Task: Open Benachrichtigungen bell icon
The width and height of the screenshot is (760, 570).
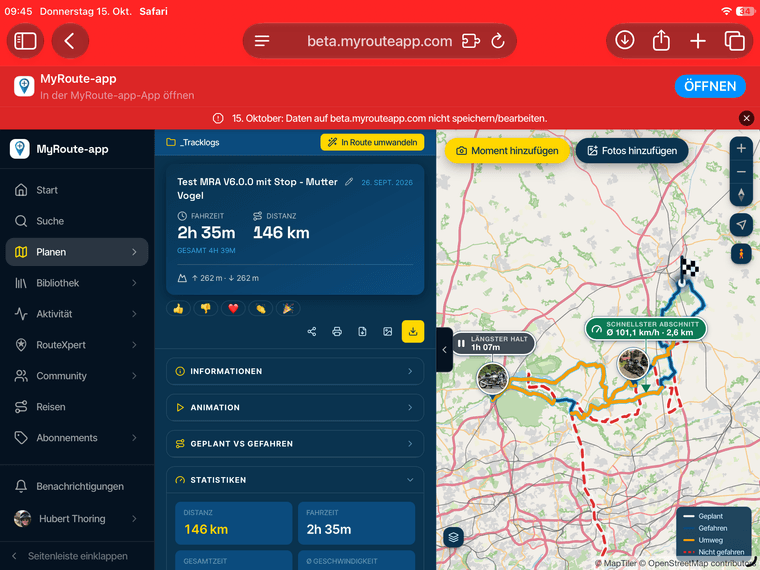Action: click(x=21, y=486)
